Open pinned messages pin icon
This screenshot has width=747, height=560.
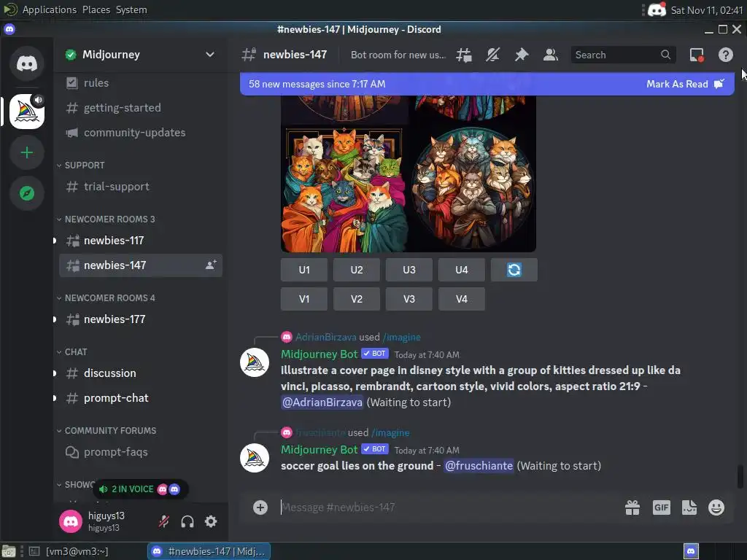point(522,55)
